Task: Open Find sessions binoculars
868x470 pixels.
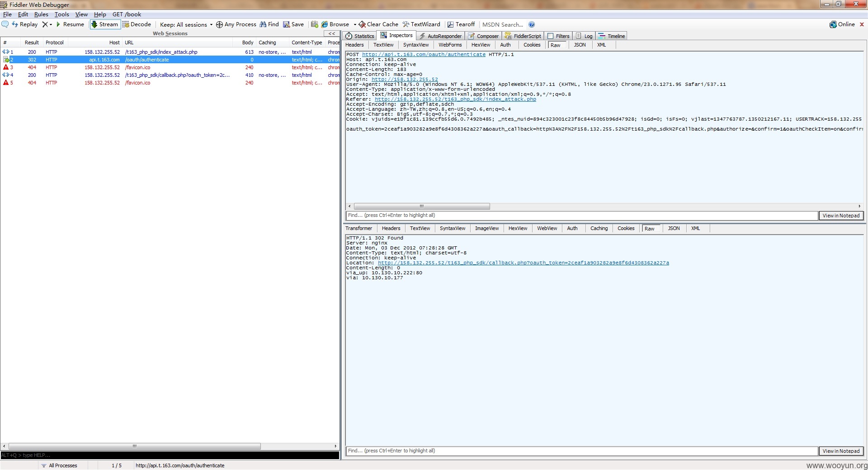Action: click(269, 24)
